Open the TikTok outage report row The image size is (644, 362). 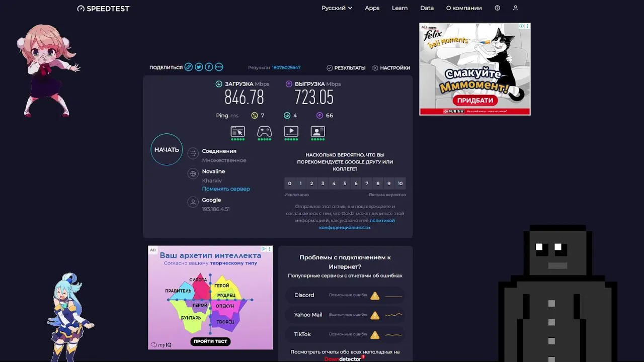coord(345,334)
